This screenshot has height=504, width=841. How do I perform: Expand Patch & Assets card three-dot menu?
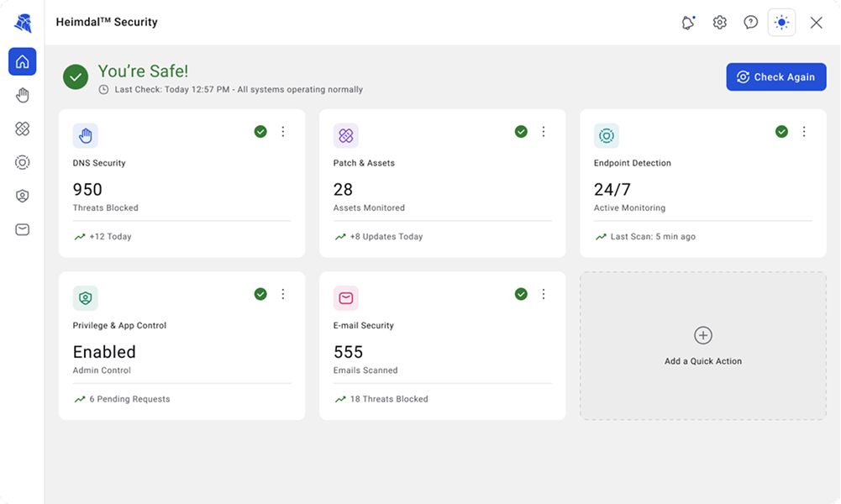(544, 131)
